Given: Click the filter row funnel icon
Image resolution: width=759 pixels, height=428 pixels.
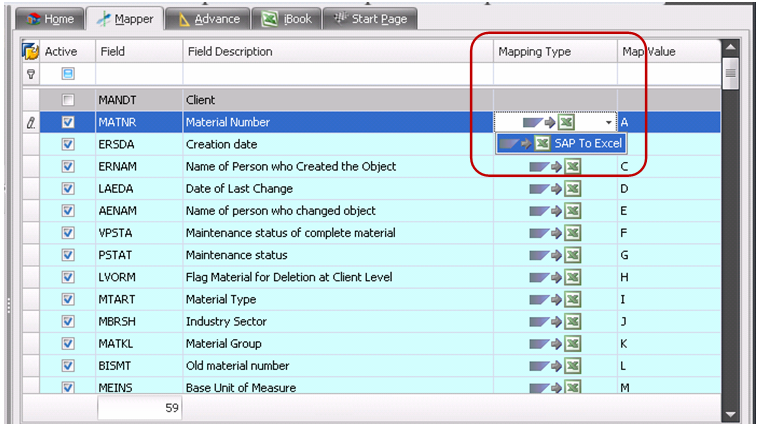Looking at the screenshot, I should click(30, 74).
